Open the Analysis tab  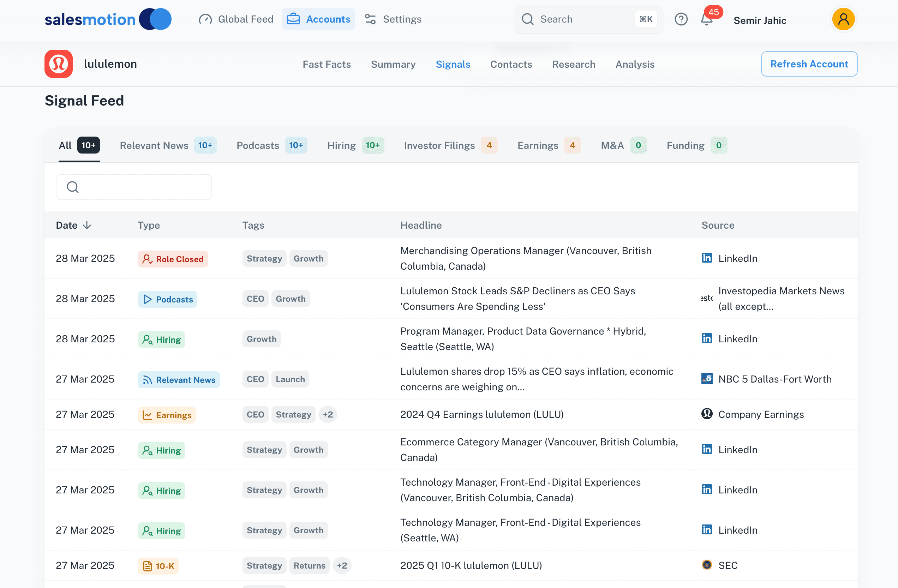[x=635, y=64]
